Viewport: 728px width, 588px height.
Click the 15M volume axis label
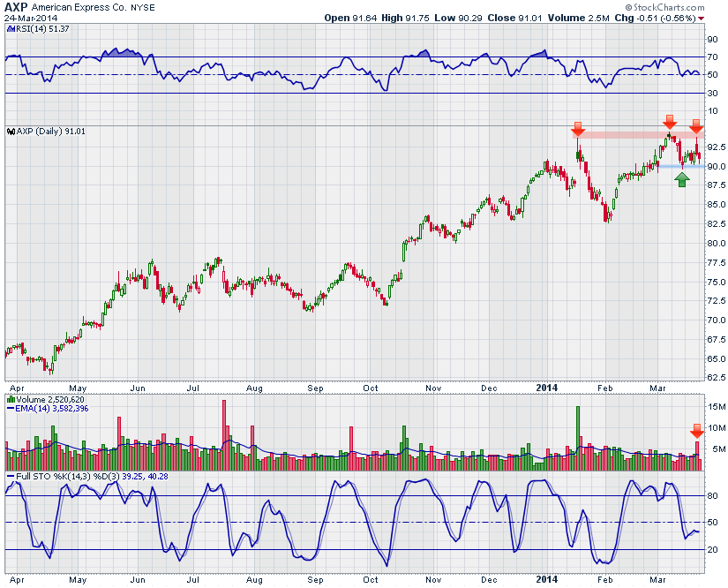[717, 407]
